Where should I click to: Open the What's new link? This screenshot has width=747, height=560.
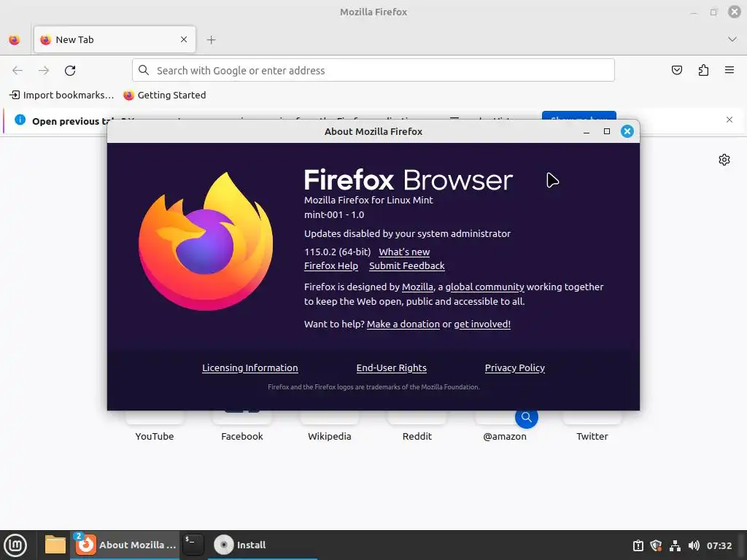click(404, 252)
